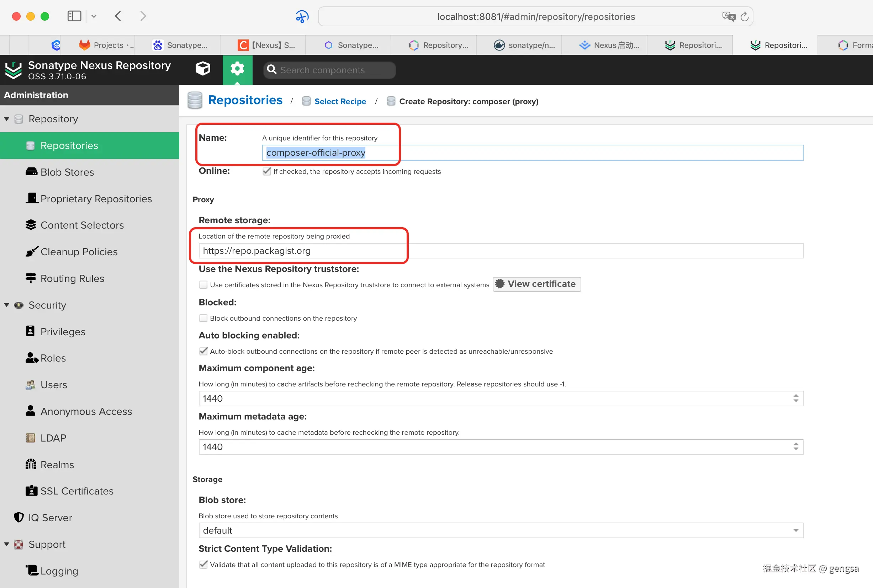Image resolution: width=873 pixels, height=588 pixels.
Task: Click the View certificate button
Action: 536,284
